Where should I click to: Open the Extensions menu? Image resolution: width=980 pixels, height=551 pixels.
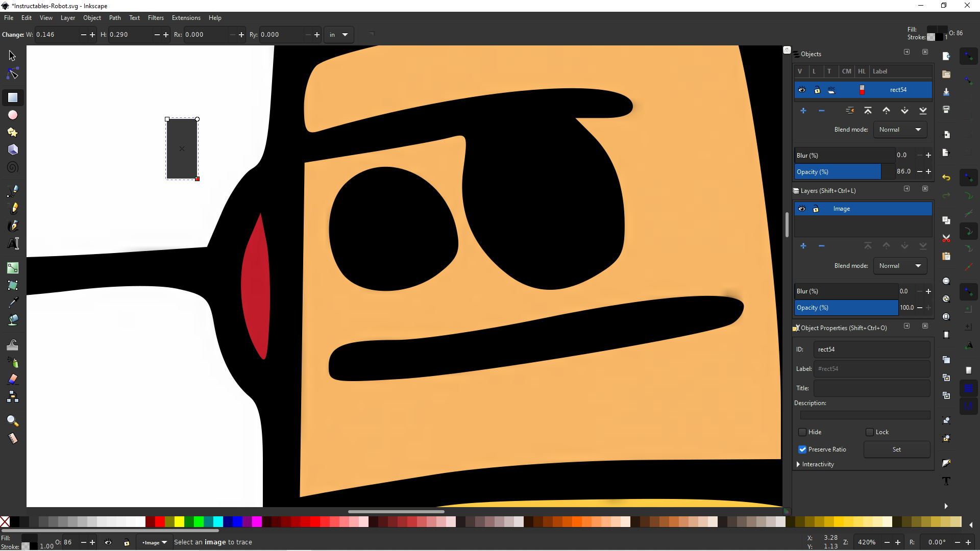point(186,18)
